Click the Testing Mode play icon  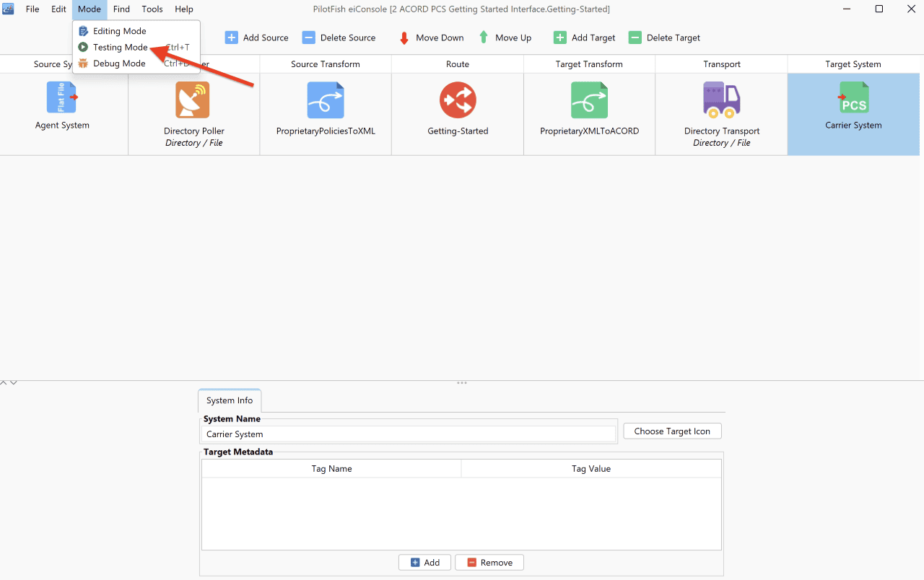point(83,47)
